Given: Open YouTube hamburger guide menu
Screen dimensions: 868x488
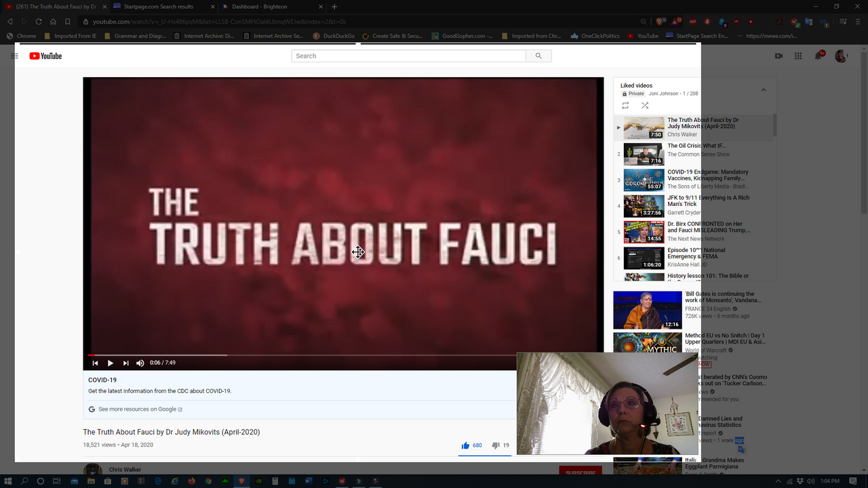Looking at the screenshot, I should pyautogui.click(x=14, y=56).
